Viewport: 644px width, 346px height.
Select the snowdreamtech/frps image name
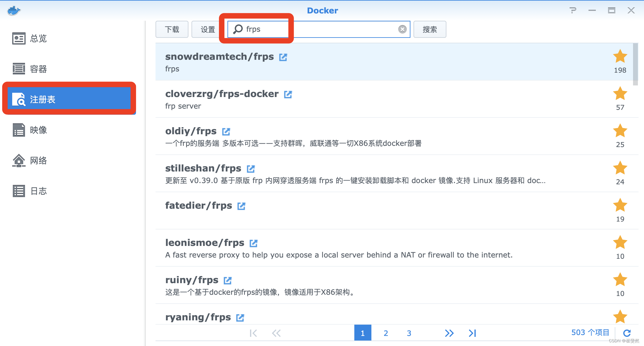click(x=220, y=57)
